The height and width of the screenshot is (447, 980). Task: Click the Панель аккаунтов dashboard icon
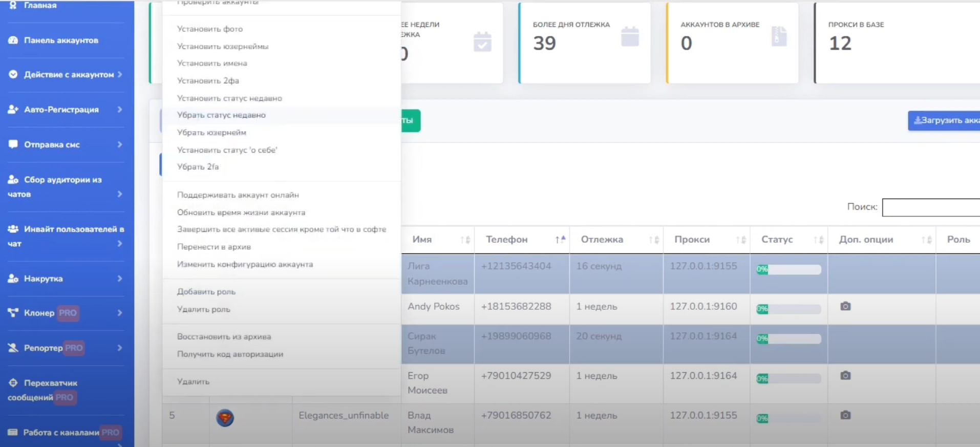click(x=13, y=40)
